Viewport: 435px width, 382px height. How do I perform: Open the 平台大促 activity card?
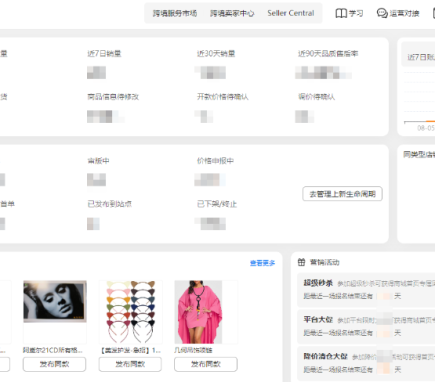coord(366,326)
